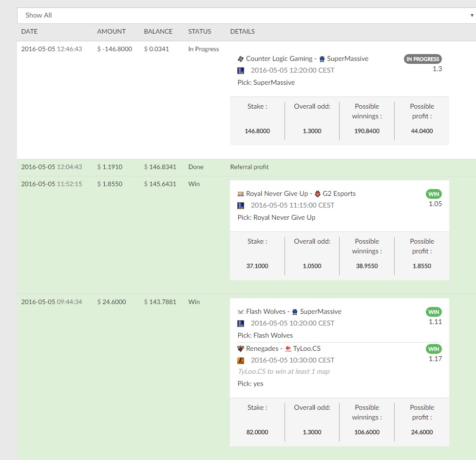
Task: Click possible winnings value 190.8400
Action: click(x=367, y=131)
